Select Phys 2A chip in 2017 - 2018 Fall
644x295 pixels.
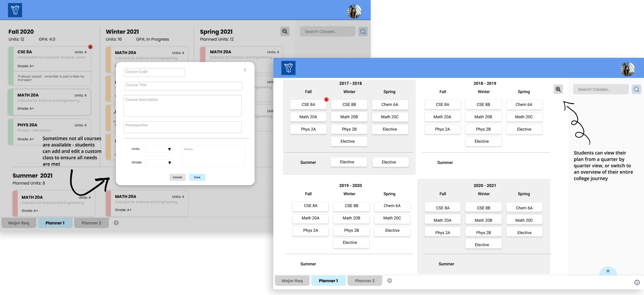[308, 129]
